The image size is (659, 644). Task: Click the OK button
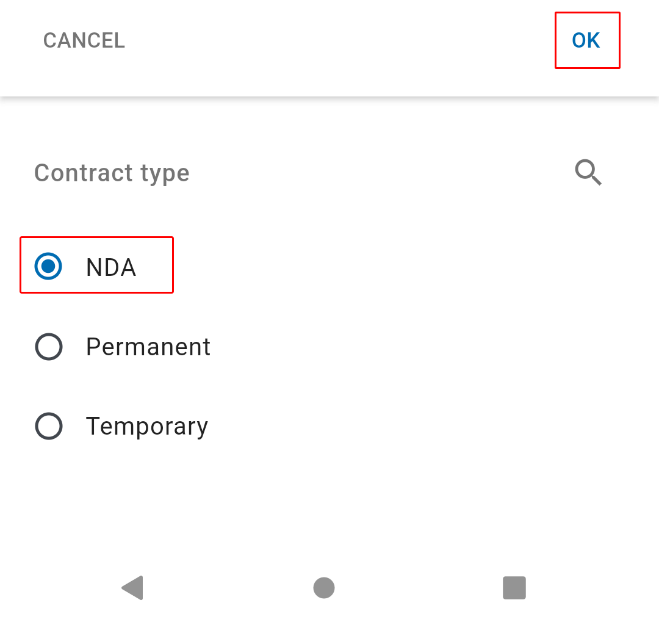tap(587, 40)
